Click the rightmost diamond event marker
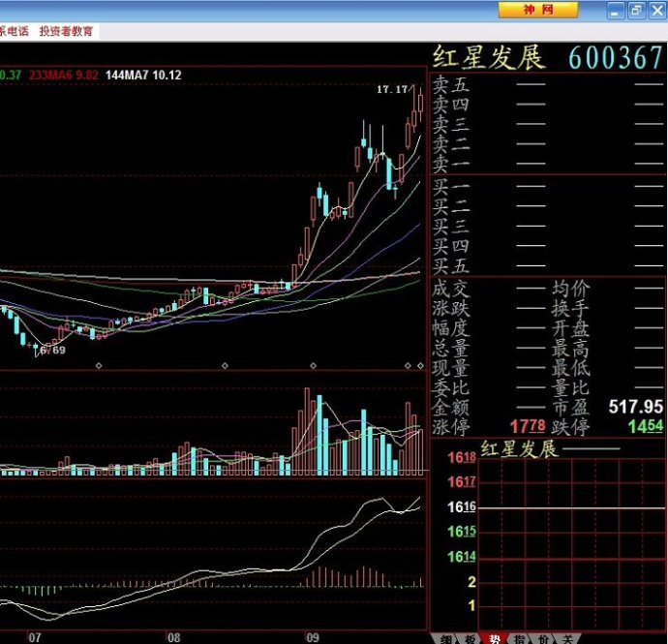Viewport: 668px width, 644px height. [420, 366]
